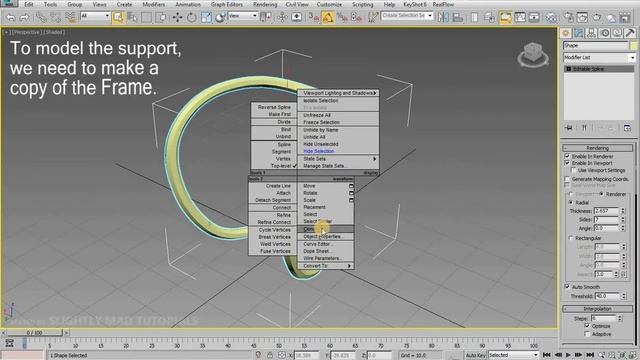Open the selection filter All dropdown
Screen dimensions: 640x360
pyautogui.click(x=95, y=16)
